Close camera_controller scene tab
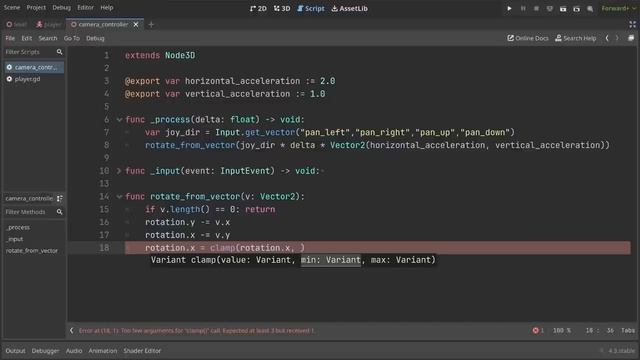 136,24
